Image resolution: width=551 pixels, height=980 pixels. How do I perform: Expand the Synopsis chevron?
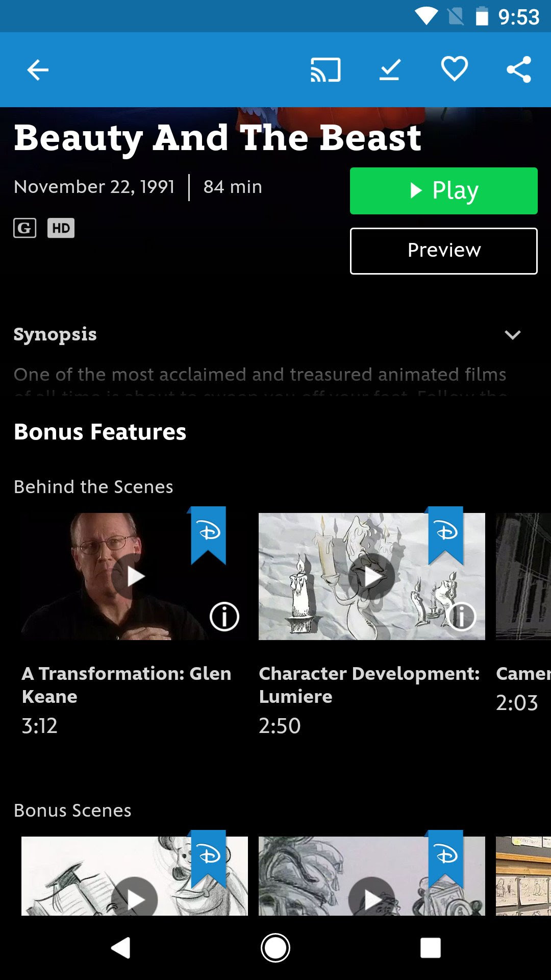click(513, 335)
